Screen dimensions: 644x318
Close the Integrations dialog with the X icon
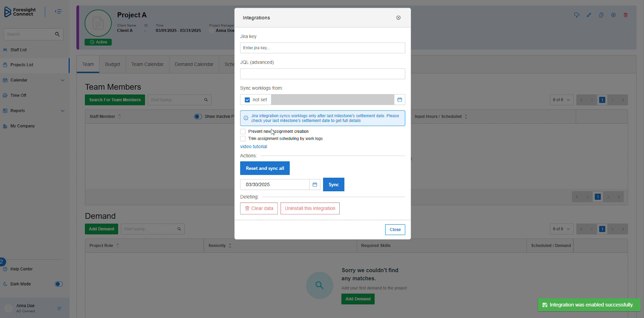point(398,18)
